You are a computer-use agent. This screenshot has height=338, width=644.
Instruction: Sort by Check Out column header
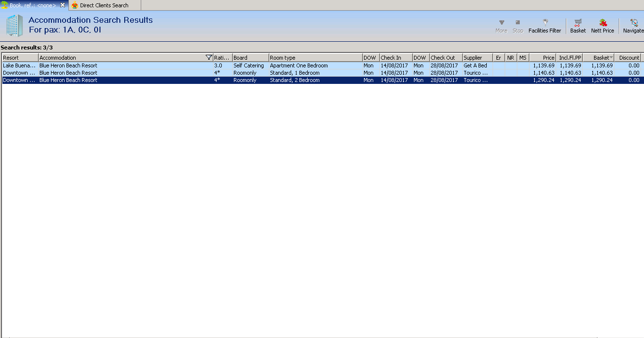pyautogui.click(x=446, y=58)
